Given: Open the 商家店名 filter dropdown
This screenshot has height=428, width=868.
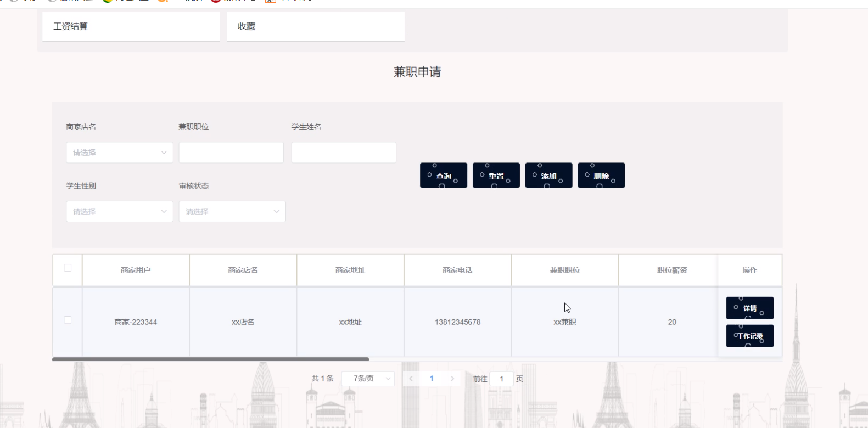Looking at the screenshot, I should [120, 153].
